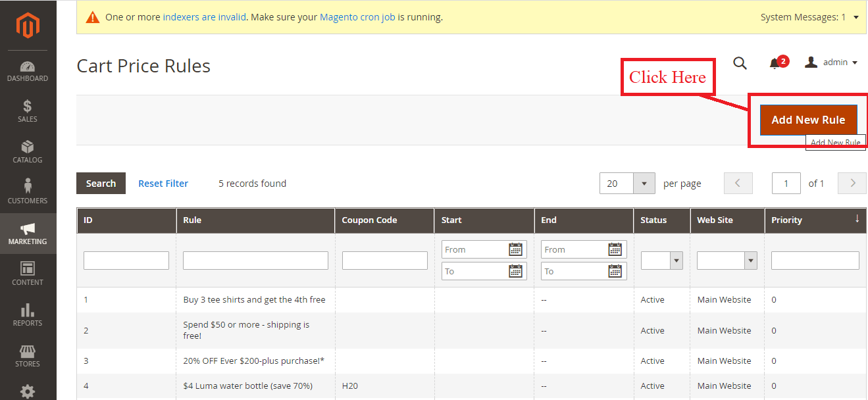Image resolution: width=868 pixels, height=400 pixels.
Task: Open the per page count dropdown
Action: pos(644,184)
